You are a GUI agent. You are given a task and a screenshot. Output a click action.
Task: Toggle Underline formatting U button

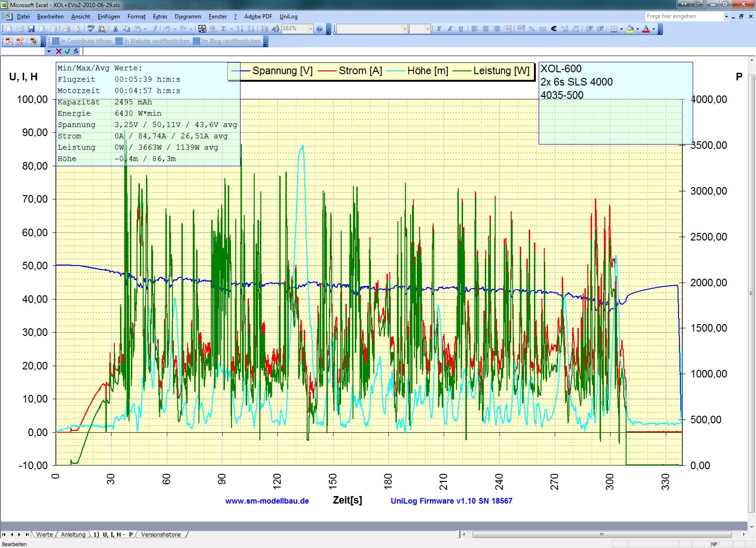click(461, 29)
